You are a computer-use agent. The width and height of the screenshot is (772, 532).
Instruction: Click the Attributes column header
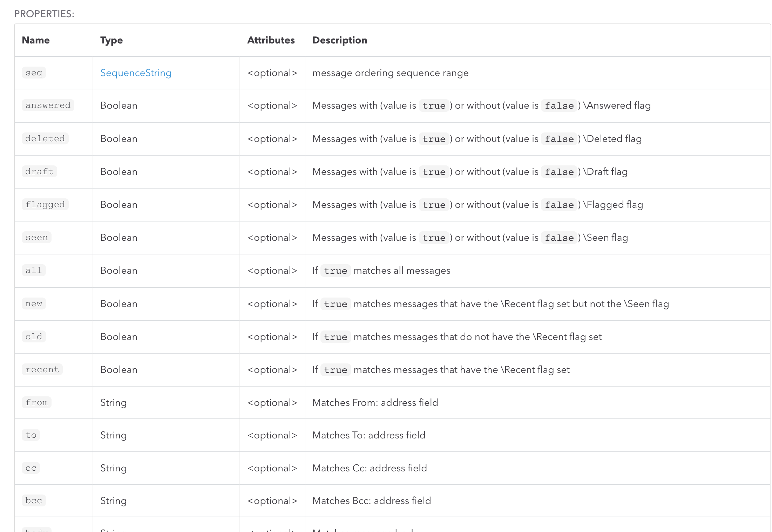click(271, 40)
